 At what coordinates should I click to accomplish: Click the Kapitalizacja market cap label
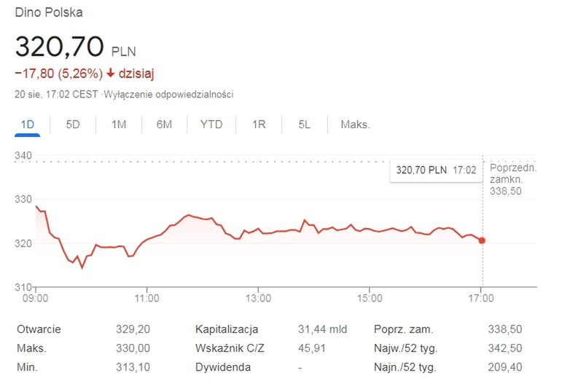point(227,329)
